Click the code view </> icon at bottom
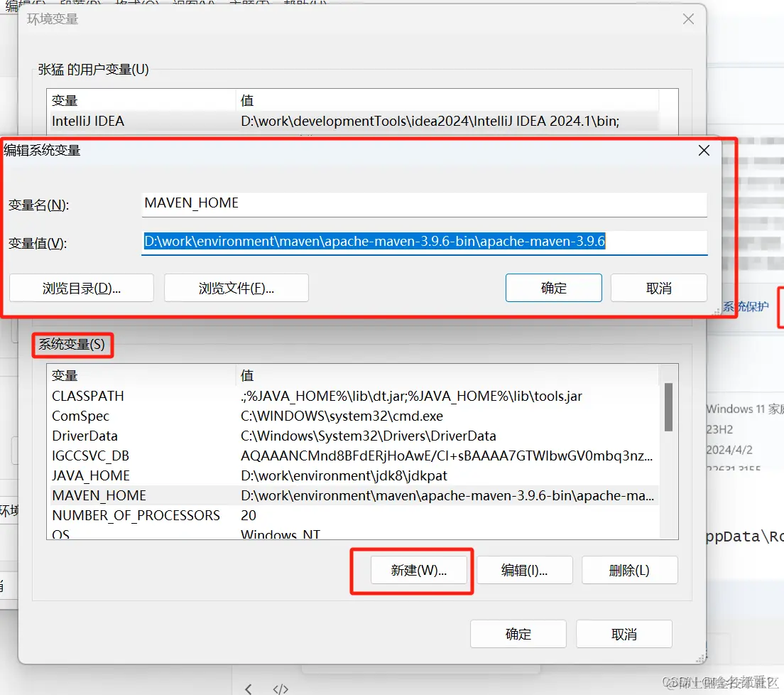 pos(281,689)
